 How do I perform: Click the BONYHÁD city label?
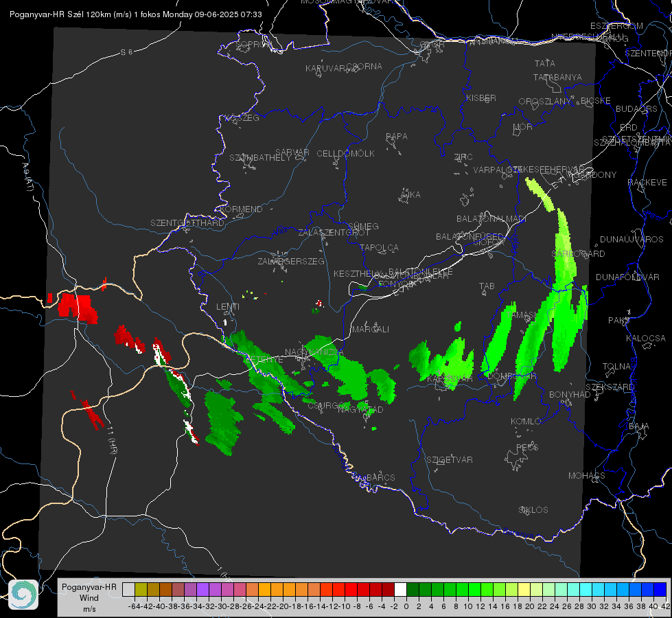pyautogui.click(x=570, y=395)
